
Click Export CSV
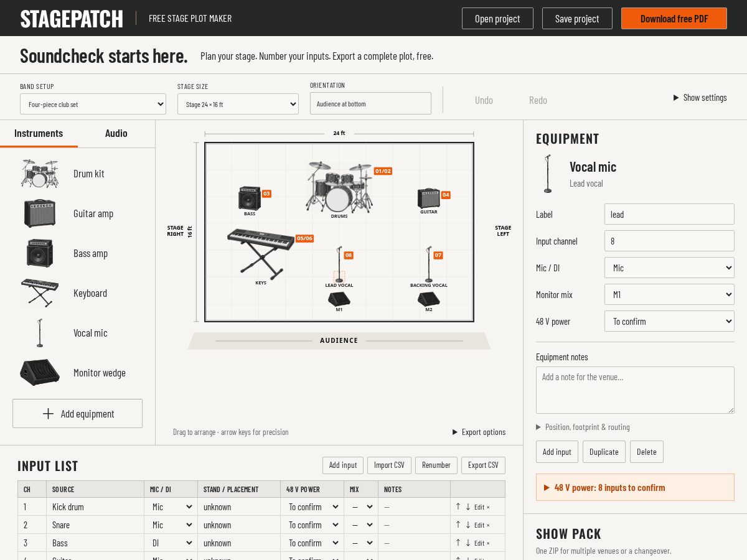pos(483,465)
